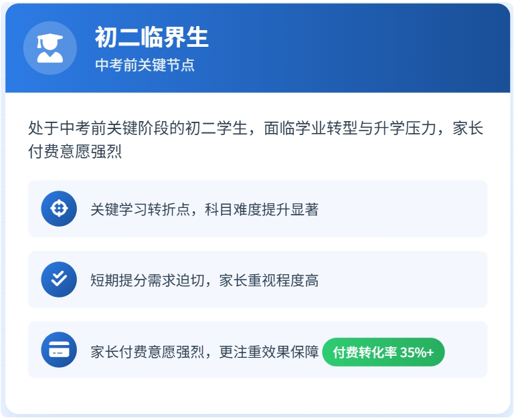The image size is (516, 420).
Task: Click the text 更注重效果保障
Action: (269, 352)
